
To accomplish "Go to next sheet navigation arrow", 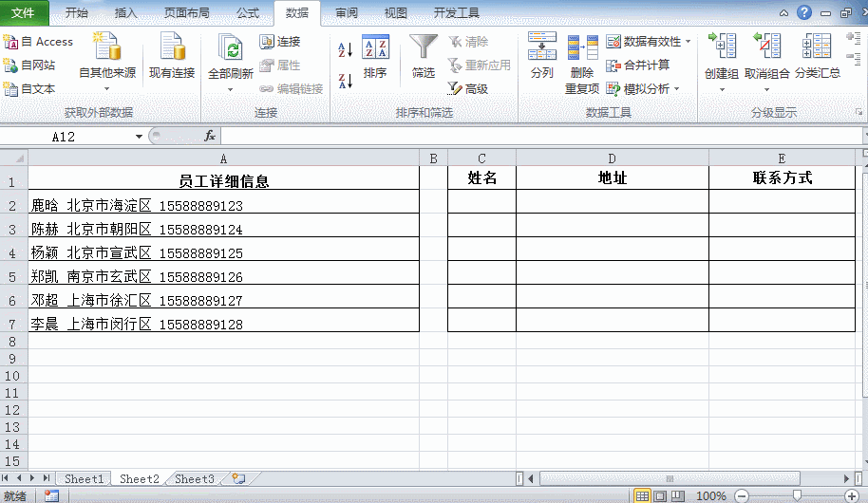I will click(32, 478).
